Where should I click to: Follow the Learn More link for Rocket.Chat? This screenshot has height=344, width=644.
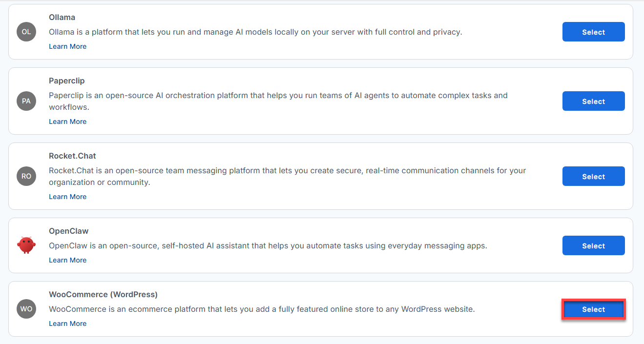pos(67,197)
